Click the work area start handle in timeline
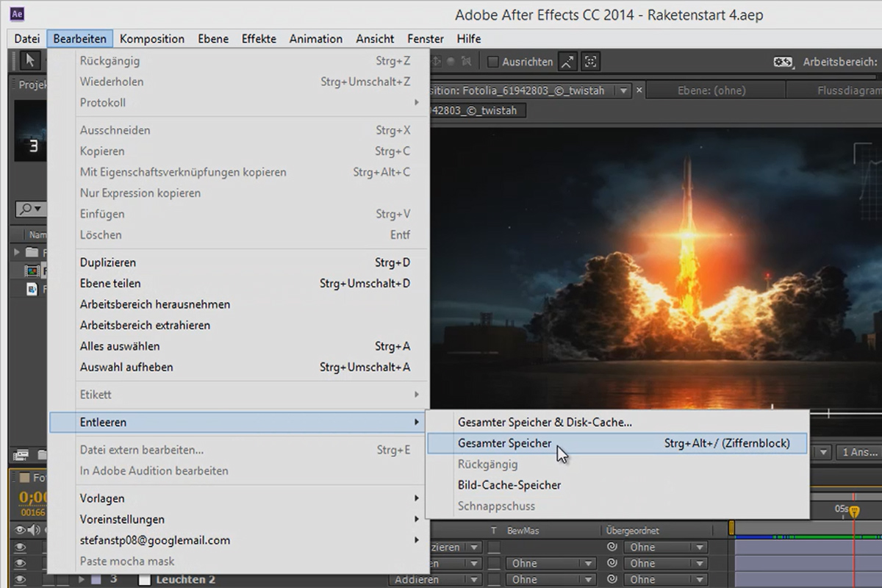882x588 pixels. (732, 528)
